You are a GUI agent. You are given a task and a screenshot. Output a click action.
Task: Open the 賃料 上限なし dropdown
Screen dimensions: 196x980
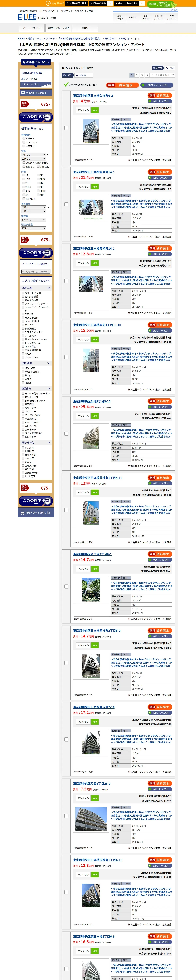33,159
